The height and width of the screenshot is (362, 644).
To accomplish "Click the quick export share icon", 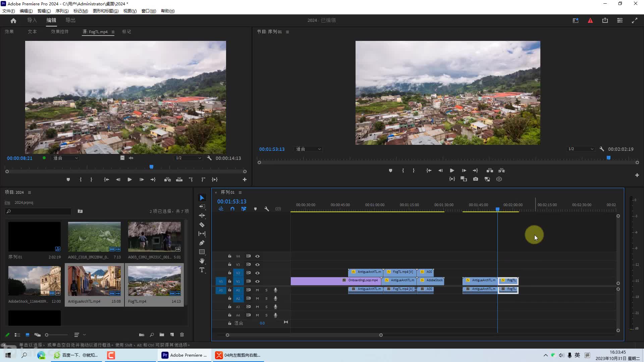I will (x=605, y=20).
